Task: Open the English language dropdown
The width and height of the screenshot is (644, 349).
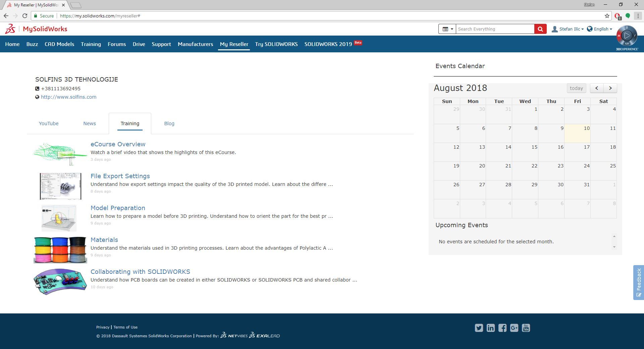Action: 600,29
